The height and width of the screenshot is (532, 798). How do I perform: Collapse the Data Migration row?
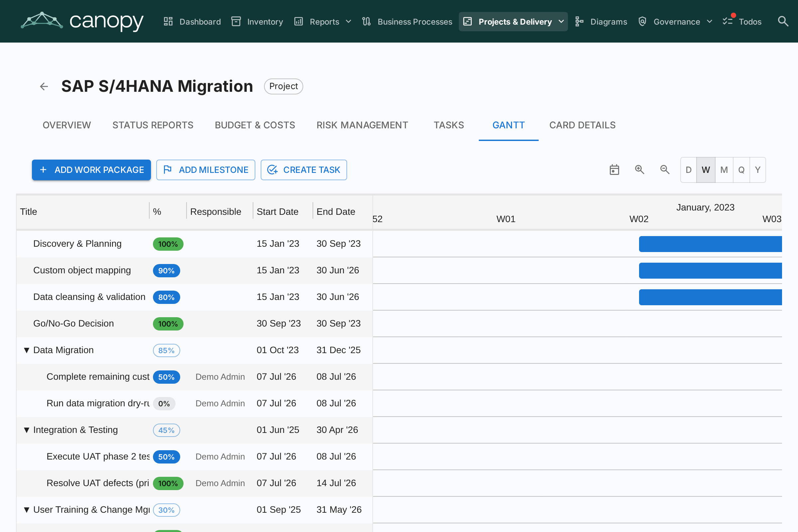click(27, 350)
